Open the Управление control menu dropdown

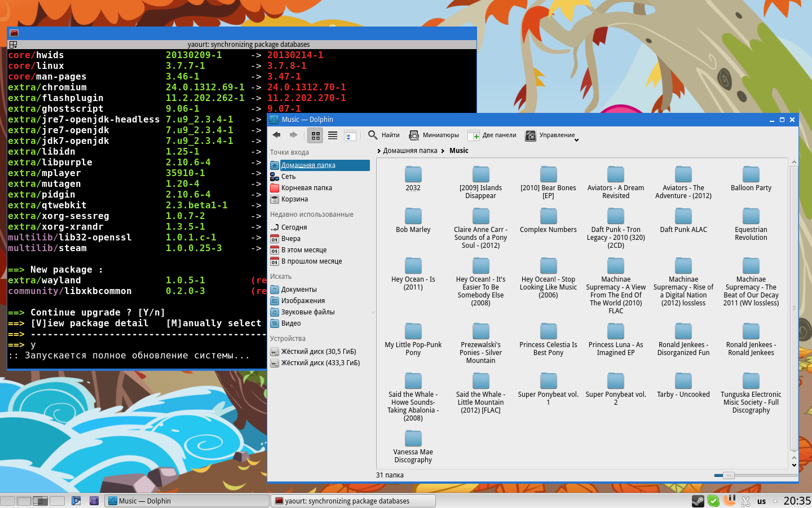[551, 135]
